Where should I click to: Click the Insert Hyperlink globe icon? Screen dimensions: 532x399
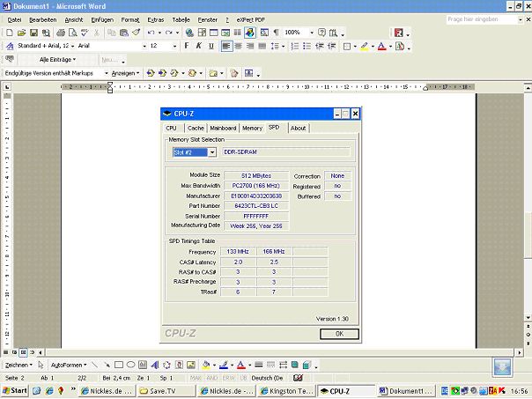(x=189, y=33)
